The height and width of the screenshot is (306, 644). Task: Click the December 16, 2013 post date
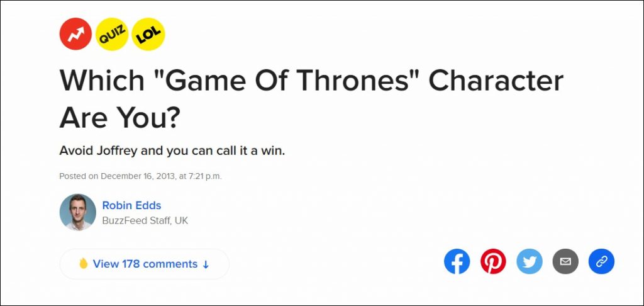pyautogui.click(x=137, y=176)
